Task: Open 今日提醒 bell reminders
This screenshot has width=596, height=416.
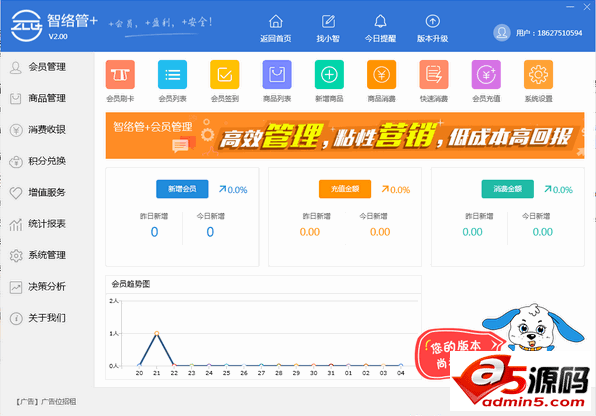Action: pos(380,21)
